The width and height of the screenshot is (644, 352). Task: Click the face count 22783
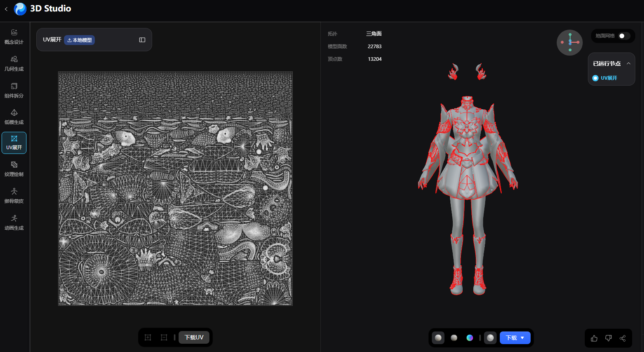tap(375, 47)
